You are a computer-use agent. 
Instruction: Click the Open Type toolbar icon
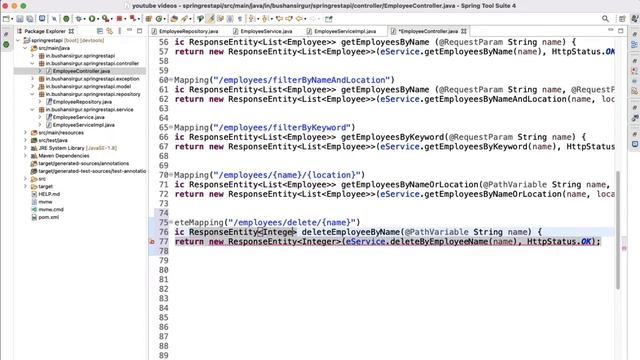pos(174,19)
